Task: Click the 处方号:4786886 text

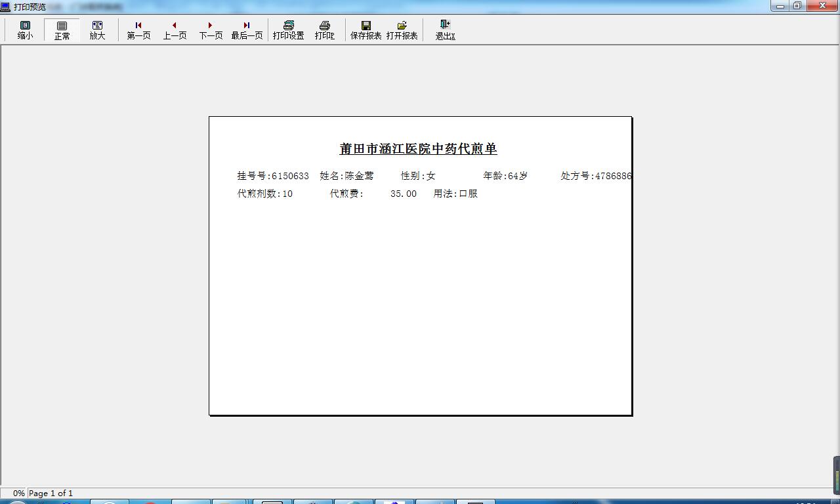Action: point(596,176)
